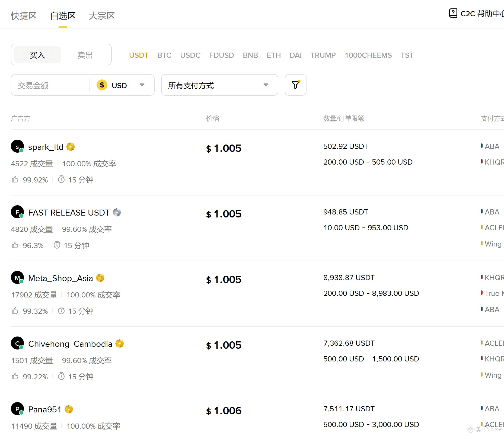Click Pana951's avatar icon
The height and width of the screenshot is (436, 504).
click(x=17, y=409)
